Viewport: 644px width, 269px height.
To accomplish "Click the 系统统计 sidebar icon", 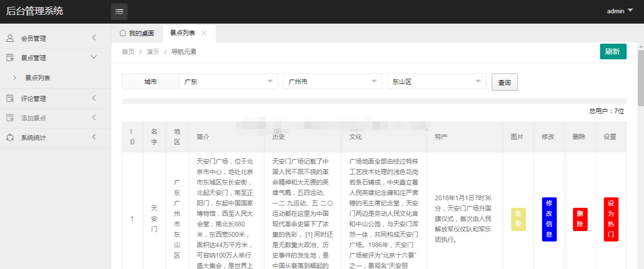I will 10,138.
